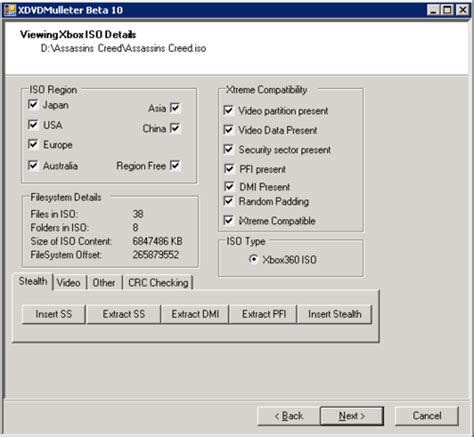This screenshot has height=437, width=474.
Task: Toggle the Europe region checkbox
Action: (33, 144)
